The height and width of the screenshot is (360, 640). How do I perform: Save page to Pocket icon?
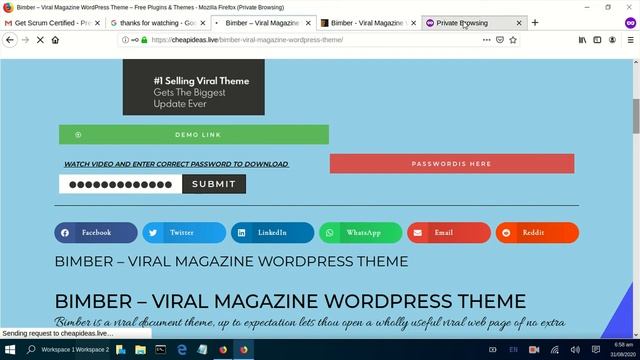click(500, 40)
